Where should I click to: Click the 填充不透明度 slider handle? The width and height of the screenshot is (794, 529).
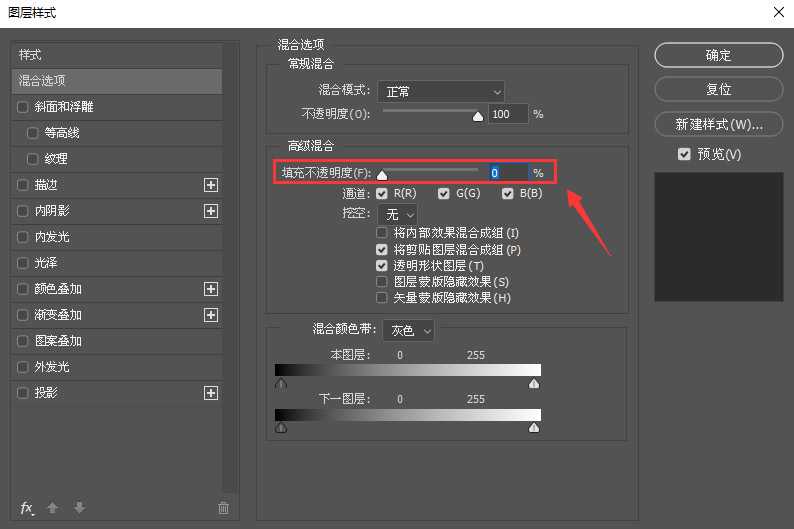tap(382, 176)
